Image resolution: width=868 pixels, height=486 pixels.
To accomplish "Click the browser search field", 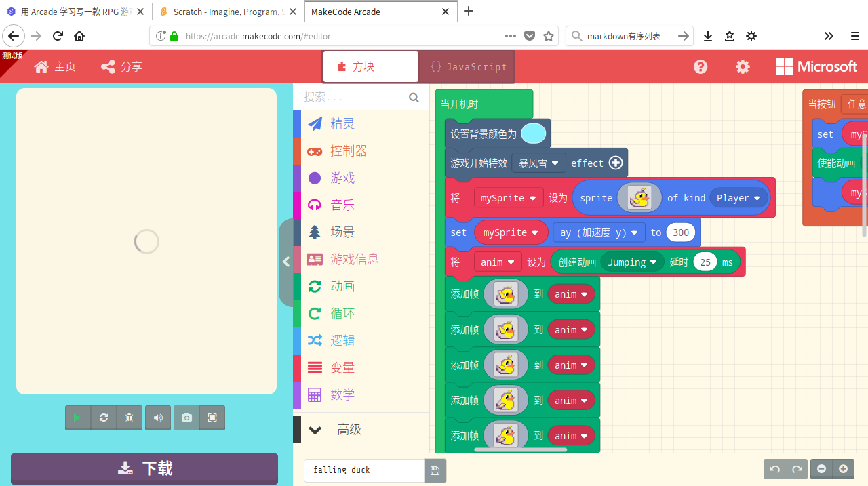I will 629,36.
